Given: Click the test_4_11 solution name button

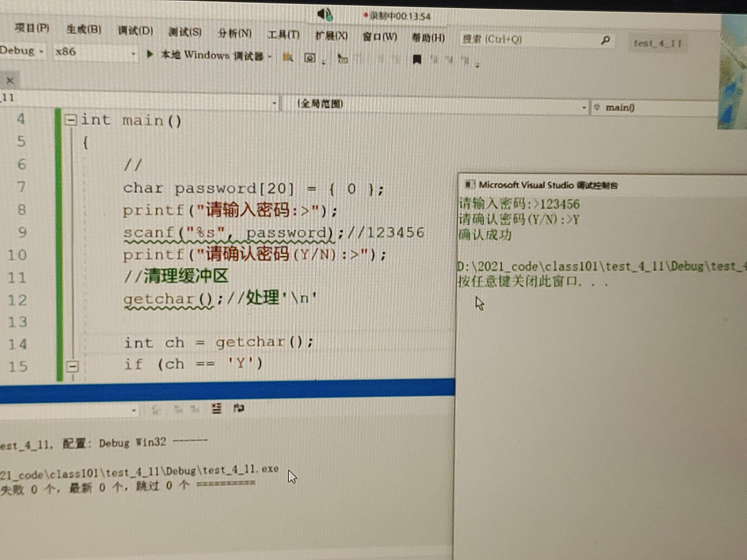Looking at the screenshot, I should click(x=657, y=43).
